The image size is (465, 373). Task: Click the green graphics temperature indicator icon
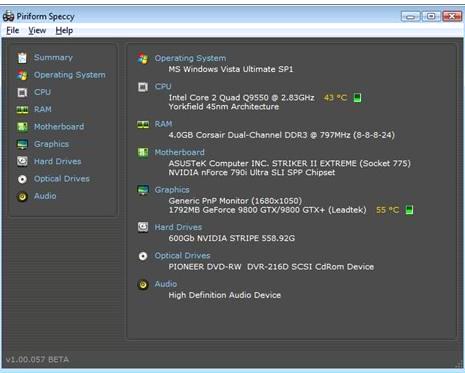(409, 210)
